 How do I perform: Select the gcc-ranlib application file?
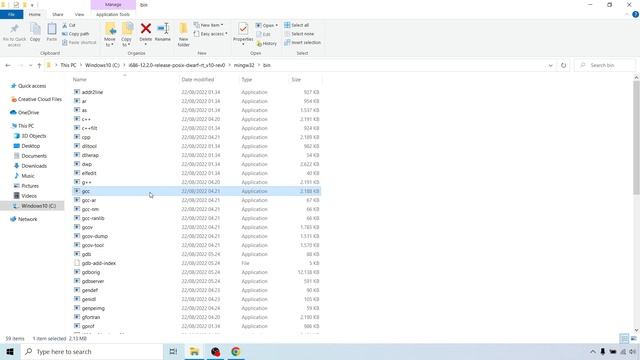pyautogui.click(x=196, y=218)
